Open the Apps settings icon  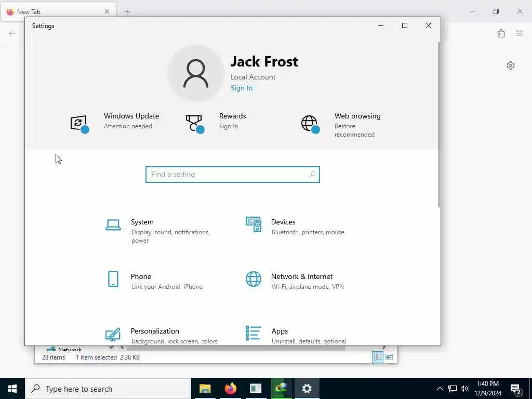pos(254,333)
